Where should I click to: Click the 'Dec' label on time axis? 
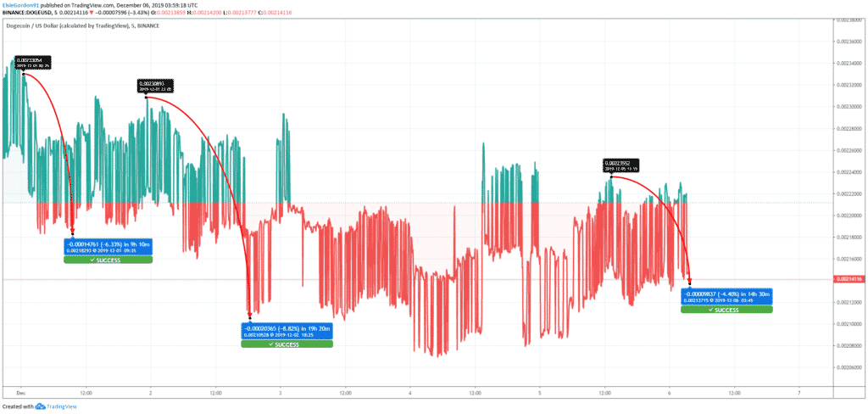pos(21,394)
